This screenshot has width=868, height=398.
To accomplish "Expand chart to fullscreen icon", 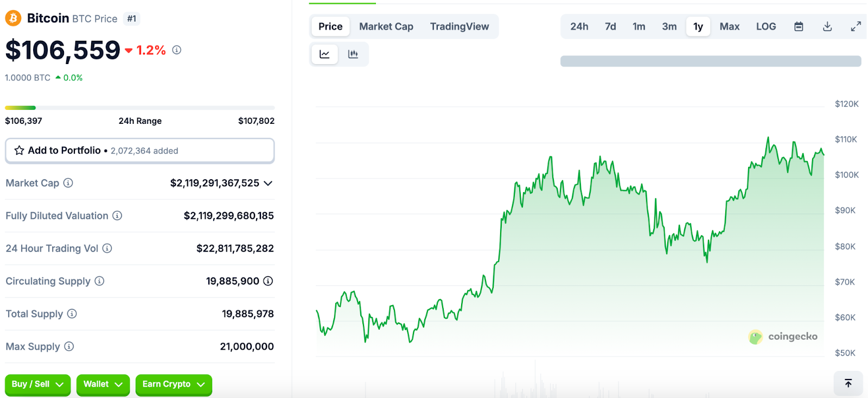I will [856, 27].
